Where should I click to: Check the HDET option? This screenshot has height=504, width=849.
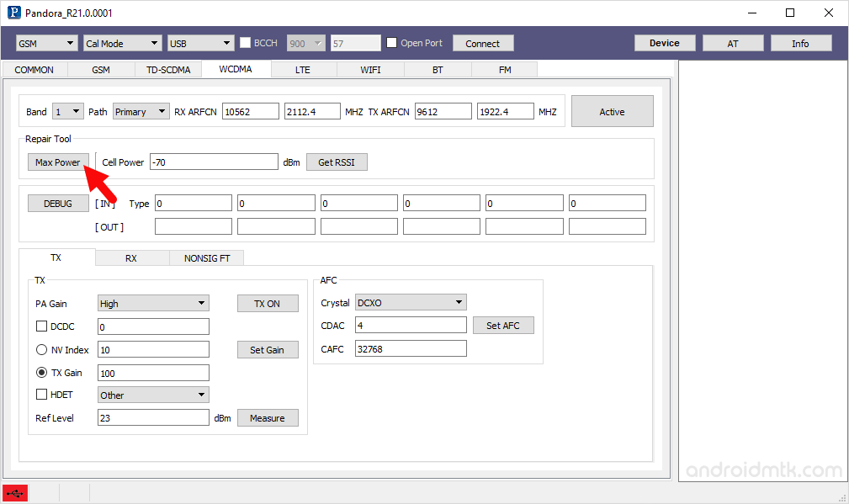click(x=41, y=394)
